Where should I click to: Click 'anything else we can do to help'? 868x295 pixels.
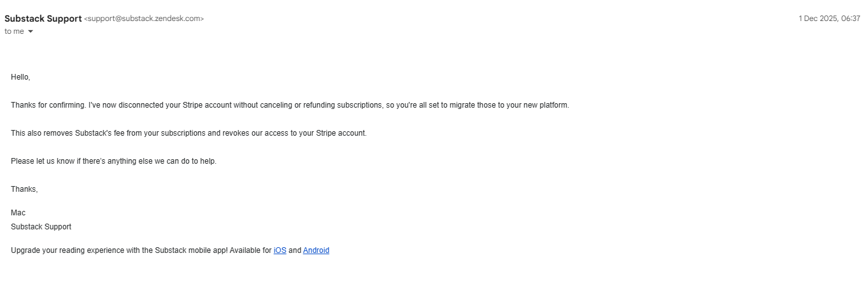pos(162,161)
